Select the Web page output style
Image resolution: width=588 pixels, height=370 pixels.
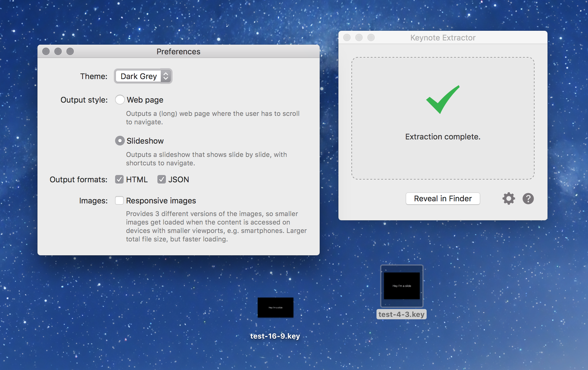coord(119,100)
